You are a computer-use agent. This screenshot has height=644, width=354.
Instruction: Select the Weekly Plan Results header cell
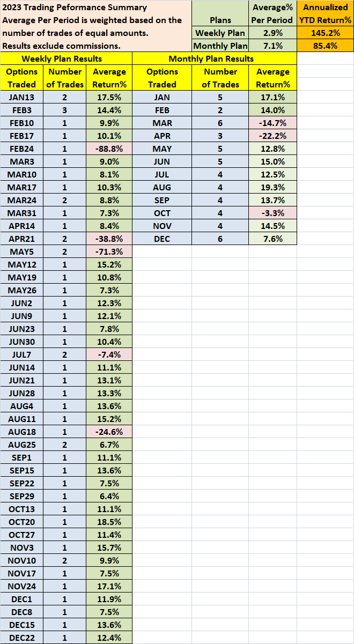[x=67, y=58]
